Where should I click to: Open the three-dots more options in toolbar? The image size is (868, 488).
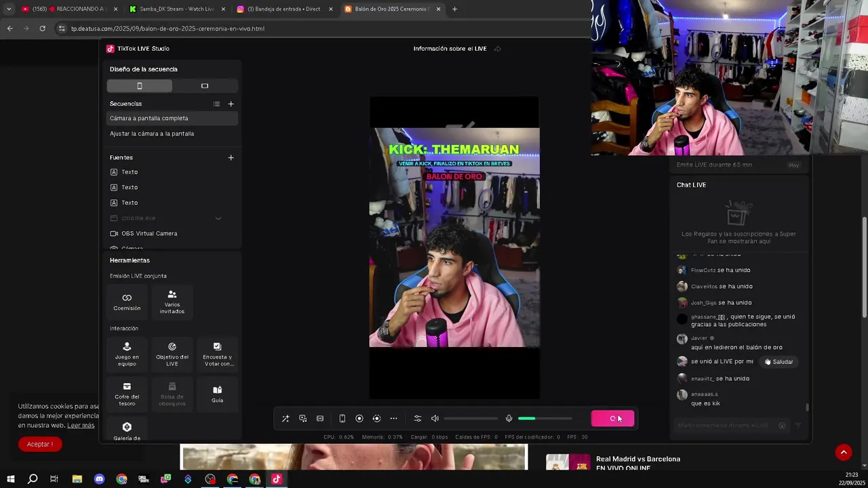click(x=393, y=419)
